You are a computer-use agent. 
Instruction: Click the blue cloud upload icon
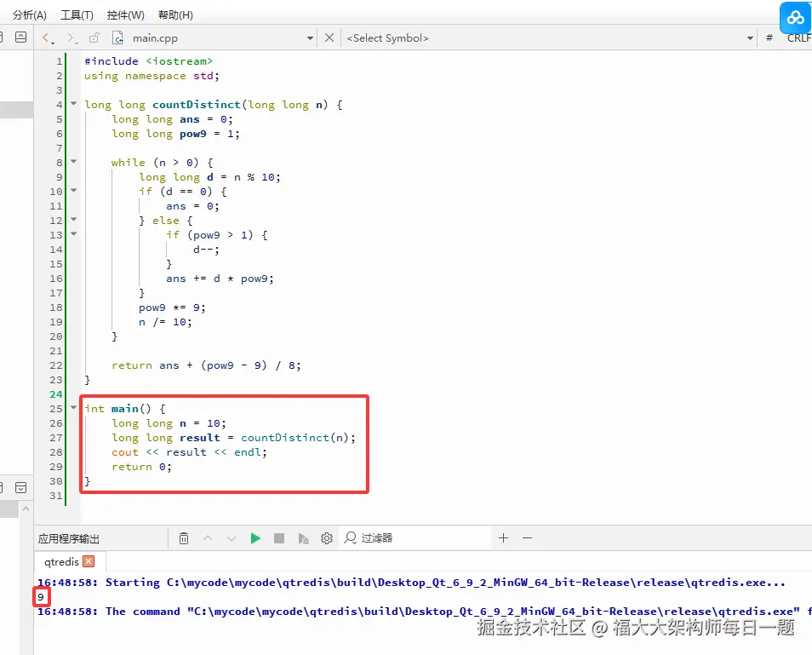click(795, 18)
